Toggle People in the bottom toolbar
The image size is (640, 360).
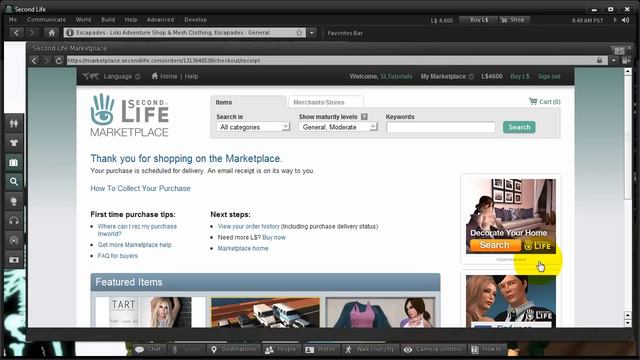280,349
